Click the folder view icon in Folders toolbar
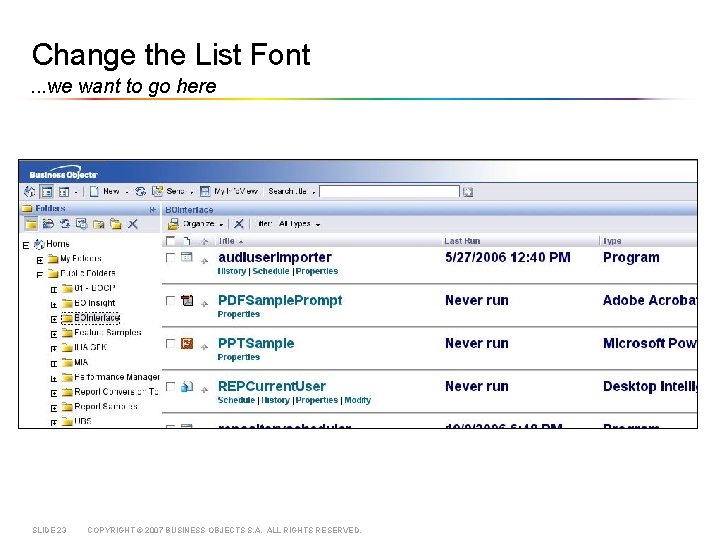The width and height of the screenshot is (720, 540). pos(31,224)
